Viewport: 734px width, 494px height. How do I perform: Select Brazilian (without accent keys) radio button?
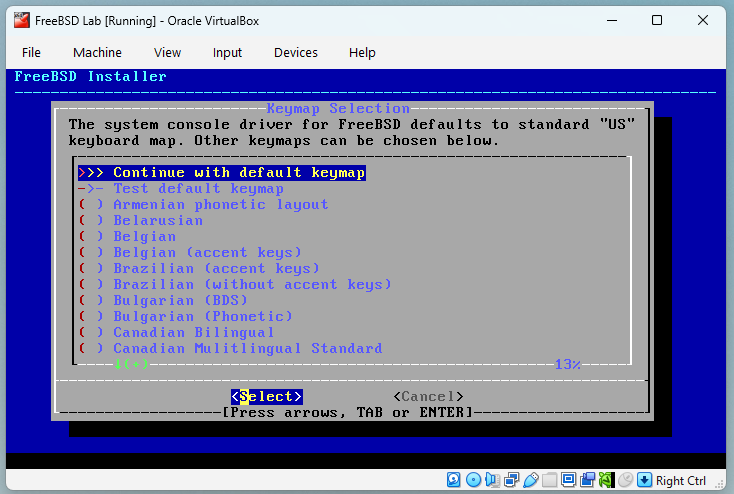point(91,284)
